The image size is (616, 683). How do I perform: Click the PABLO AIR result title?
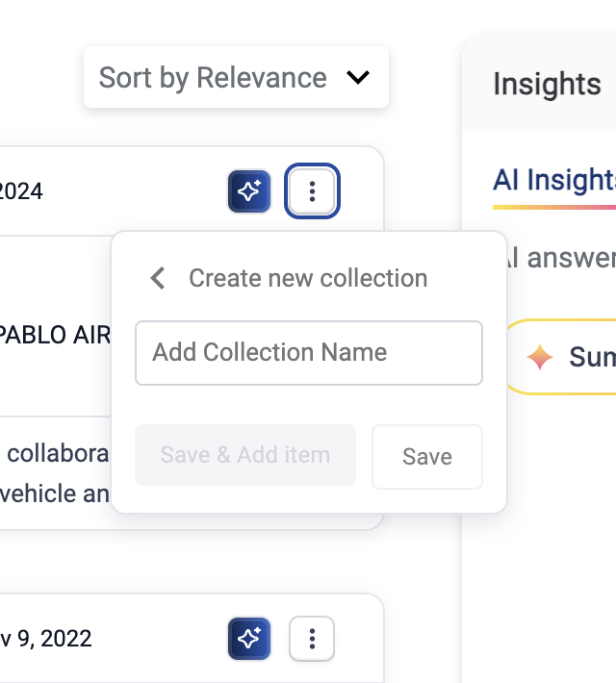pos(55,335)
